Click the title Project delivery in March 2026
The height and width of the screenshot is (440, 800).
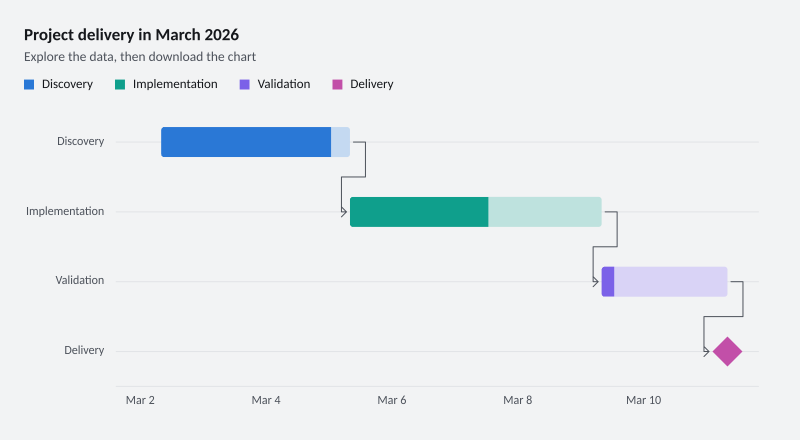click(x=131, y=35)
